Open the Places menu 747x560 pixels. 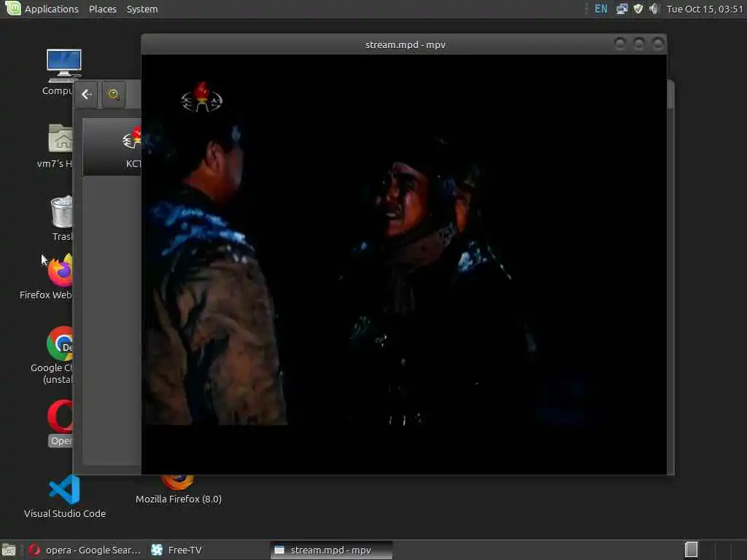tap(102, 9)
